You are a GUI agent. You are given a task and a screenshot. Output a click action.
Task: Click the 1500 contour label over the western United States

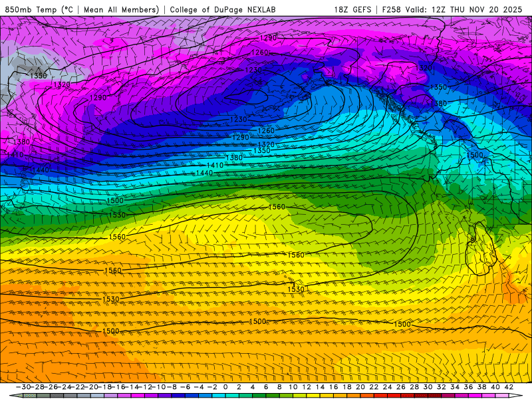tap(475, 155)
